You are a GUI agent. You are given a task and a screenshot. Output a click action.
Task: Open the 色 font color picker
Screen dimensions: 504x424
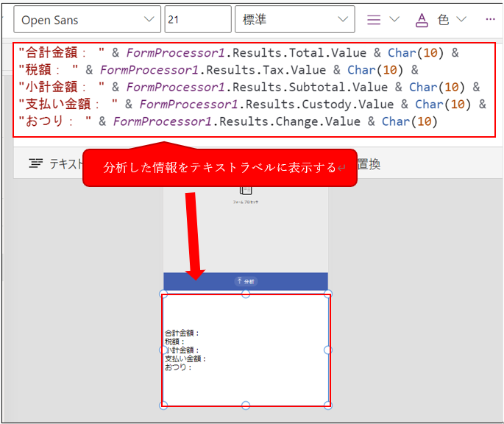coord(441,20)
